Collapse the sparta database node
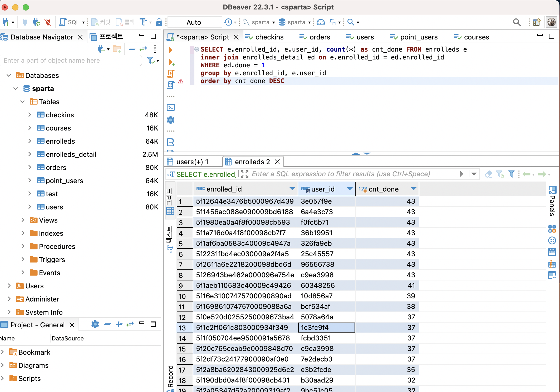The width and height of the screenshot is (560, 392). [x=16, y=89]
